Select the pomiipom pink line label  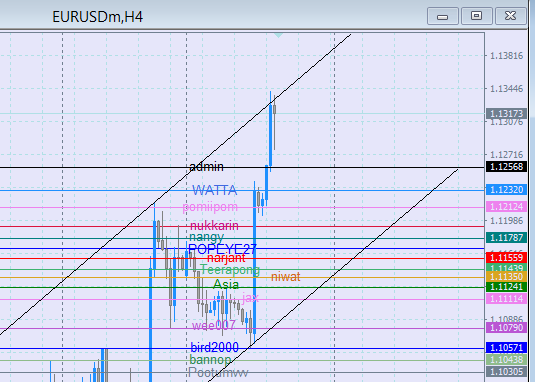click(x=210, y=207)
